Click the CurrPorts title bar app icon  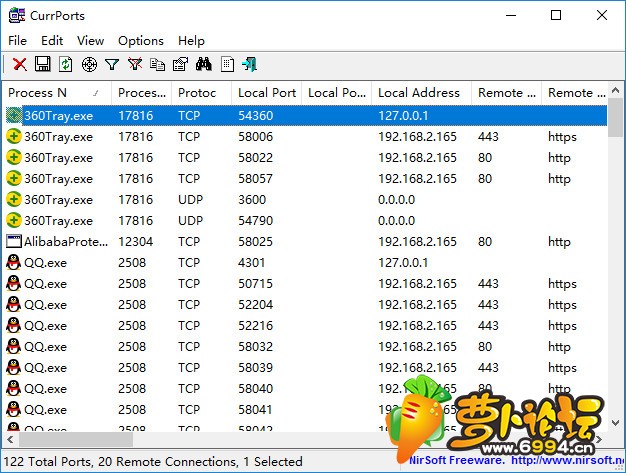16,16
